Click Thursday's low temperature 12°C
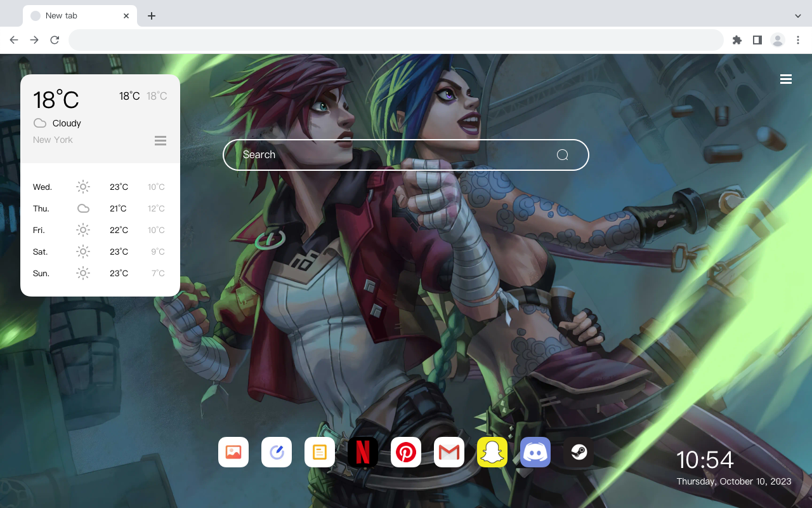The width and height of the screenshot is (812, 508). 156,208
